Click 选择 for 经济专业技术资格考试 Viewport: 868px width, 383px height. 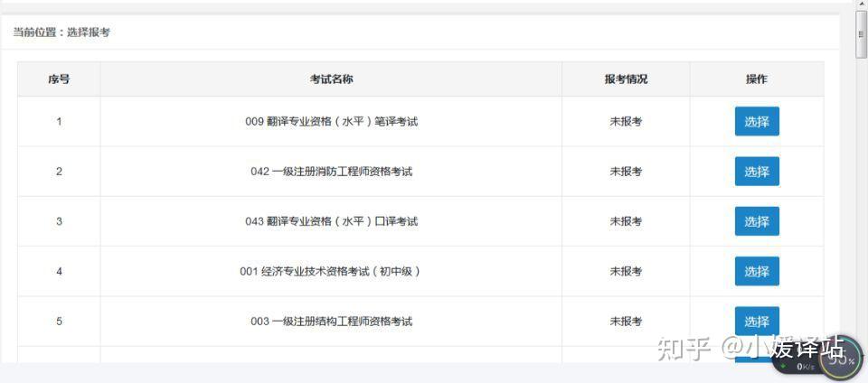pyautogui.click(x=757, y=271)
